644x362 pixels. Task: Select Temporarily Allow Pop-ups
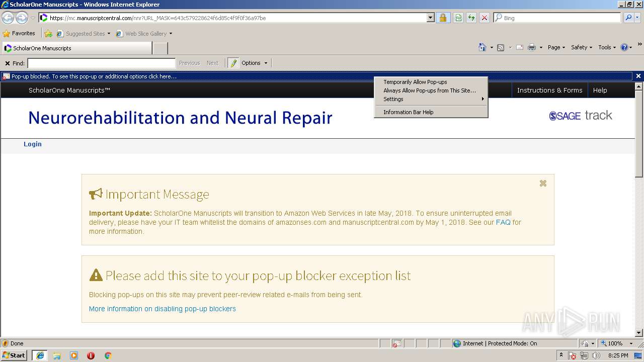(431, 82)
